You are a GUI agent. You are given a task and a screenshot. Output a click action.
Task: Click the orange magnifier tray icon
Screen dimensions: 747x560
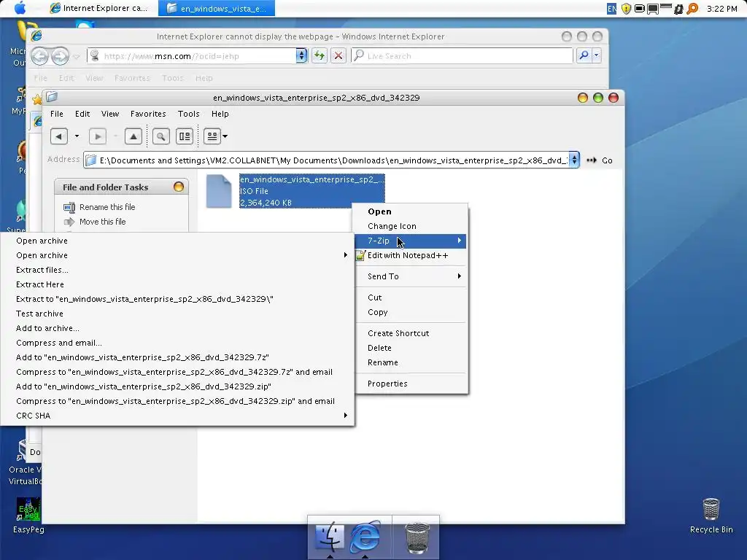tap(693, 9)
